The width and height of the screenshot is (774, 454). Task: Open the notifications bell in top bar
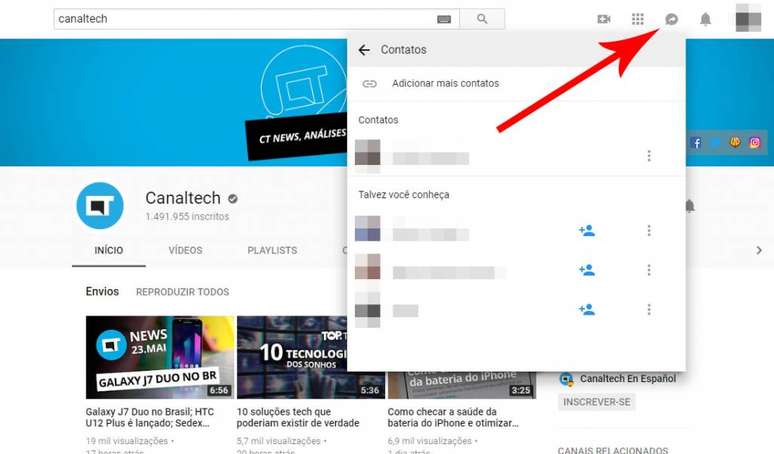click(x=705, y=19)
